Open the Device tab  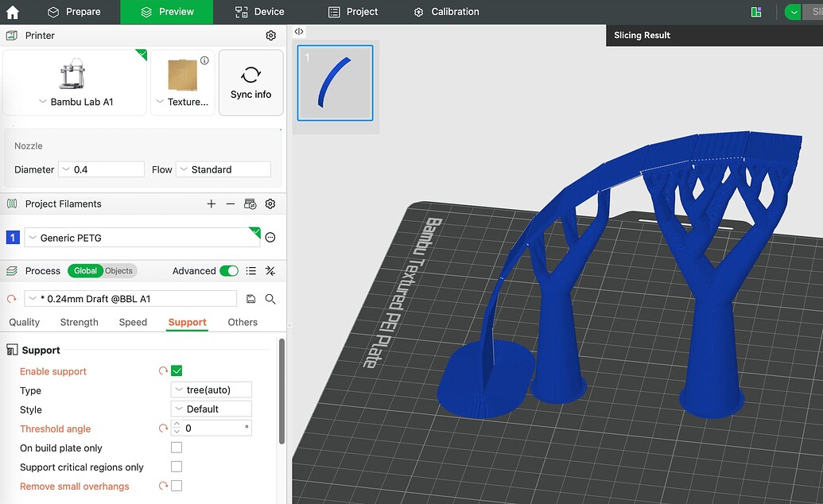(x=260, y=12)
